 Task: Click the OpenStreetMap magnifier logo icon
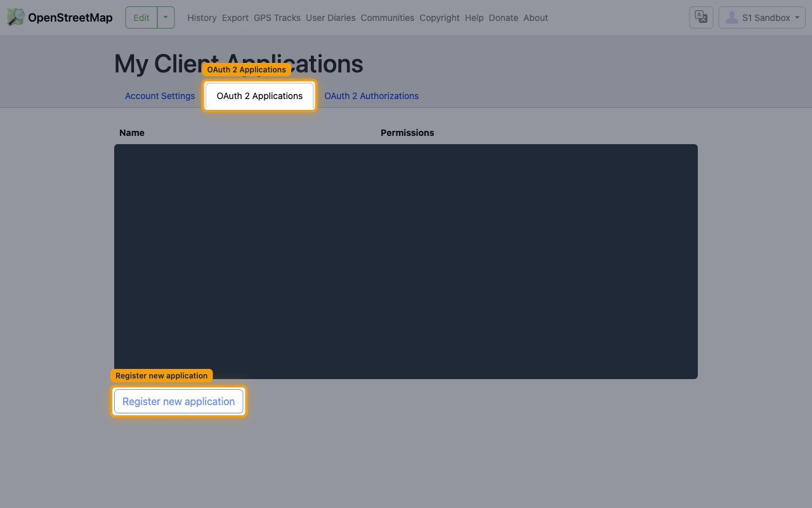tap(16, 17)
